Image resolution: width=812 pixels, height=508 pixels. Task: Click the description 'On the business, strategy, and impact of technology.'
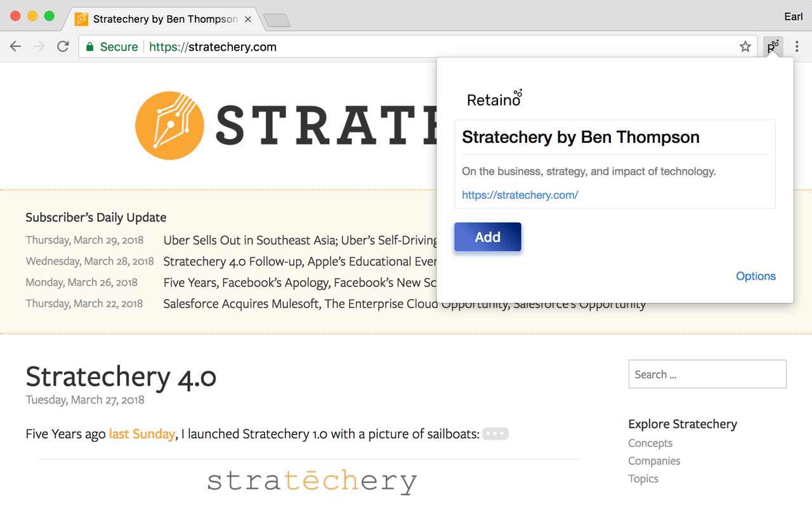point(589,171)
